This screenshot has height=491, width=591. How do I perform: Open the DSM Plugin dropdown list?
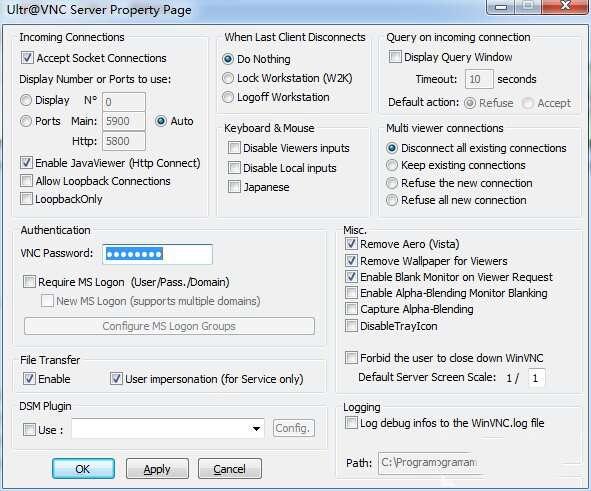[256, 428]
